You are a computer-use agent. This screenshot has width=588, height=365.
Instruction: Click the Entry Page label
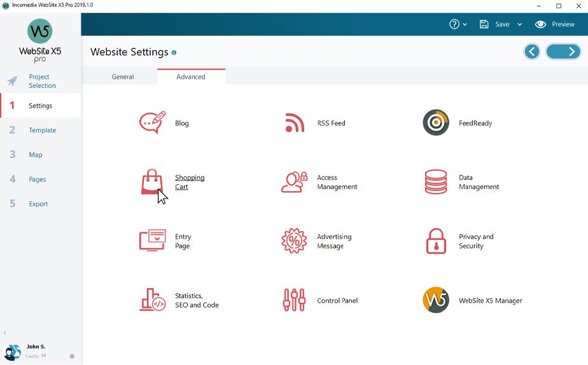(x=183, y=241)
